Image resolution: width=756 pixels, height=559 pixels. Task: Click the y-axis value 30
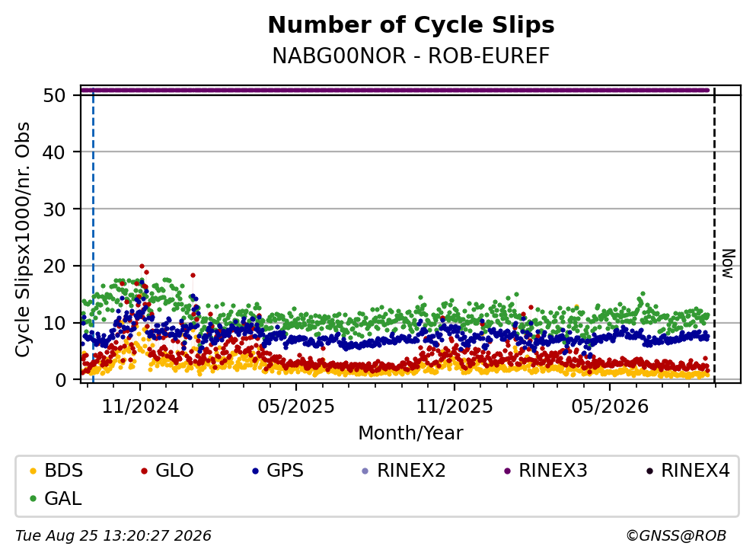point(54,209)
